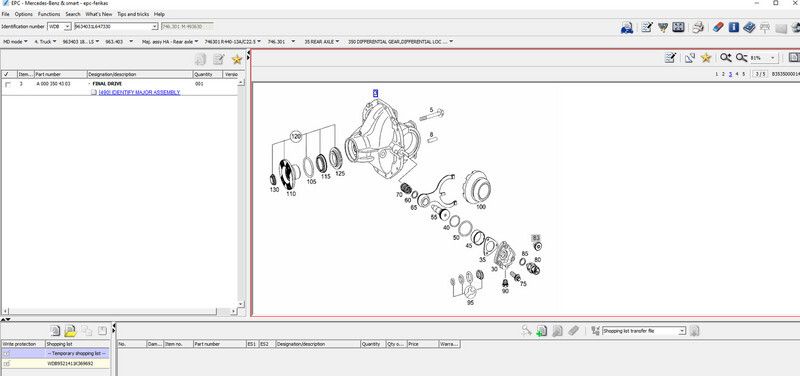This screenshot has height=376, width=800.
Task: Open the zoom percentage dropdown
Action: coord(773,58)
